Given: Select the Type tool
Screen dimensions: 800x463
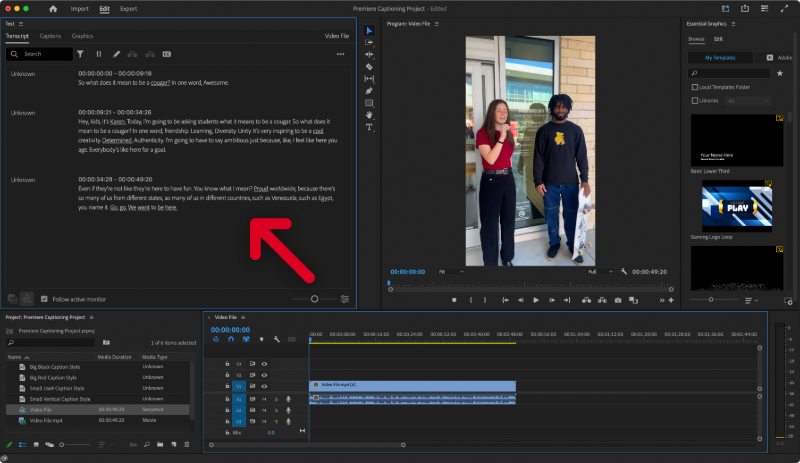Looking at the screenshot, I should click(369, 127).
